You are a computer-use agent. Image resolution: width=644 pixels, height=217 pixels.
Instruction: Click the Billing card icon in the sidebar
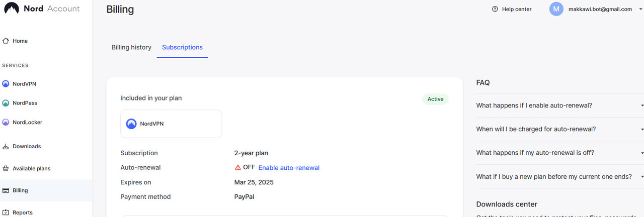pyautogui.click(x=6, y=190)
